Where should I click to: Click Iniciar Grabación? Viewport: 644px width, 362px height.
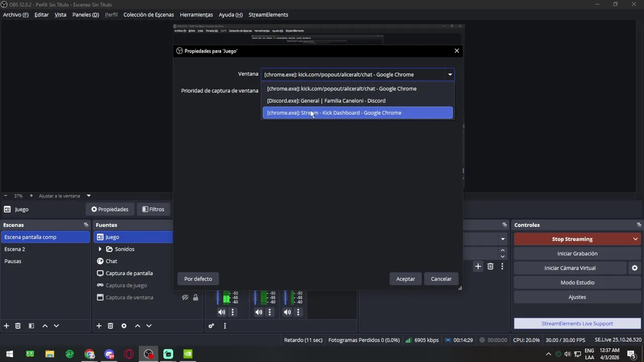click(577, 253)
